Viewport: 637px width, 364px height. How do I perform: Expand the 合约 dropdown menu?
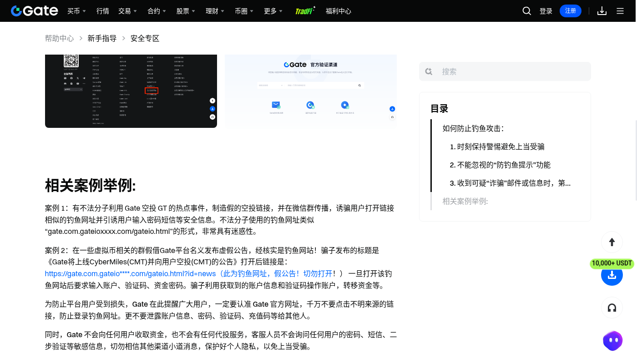pyautogui.click(x=157, y=11)
